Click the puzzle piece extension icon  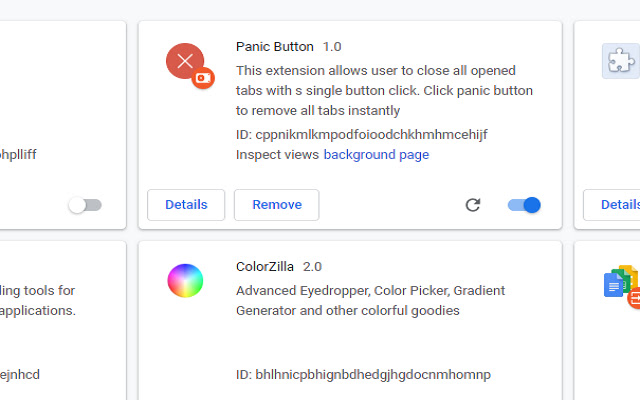(620, 61)
